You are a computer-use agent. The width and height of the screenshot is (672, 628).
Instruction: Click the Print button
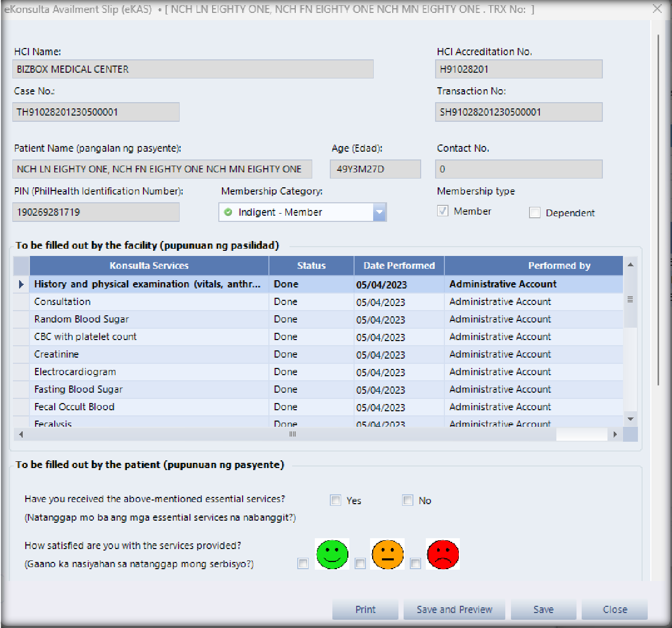[365, 609]
